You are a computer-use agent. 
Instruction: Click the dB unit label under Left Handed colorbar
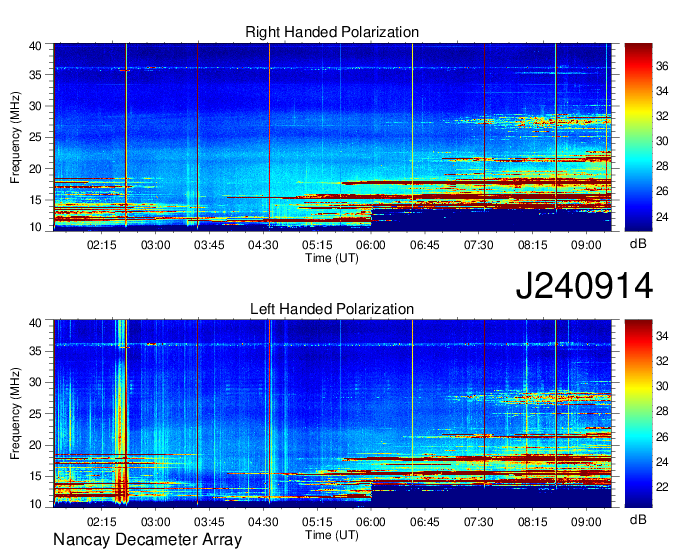pos(638,520)
